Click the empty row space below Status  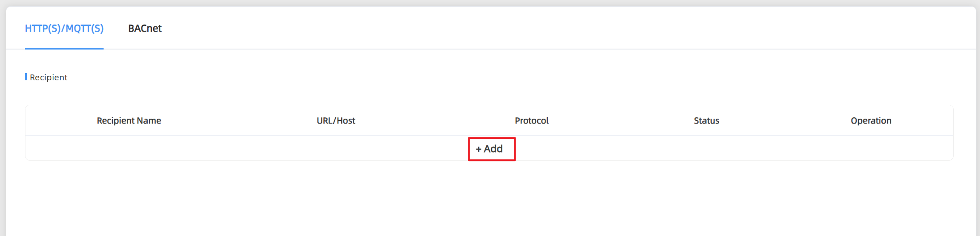point(706,148)
